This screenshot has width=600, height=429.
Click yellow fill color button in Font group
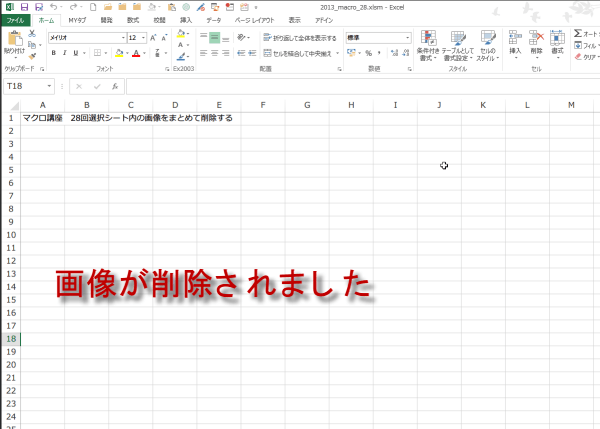pyautogui.click(x=119, y=53)
